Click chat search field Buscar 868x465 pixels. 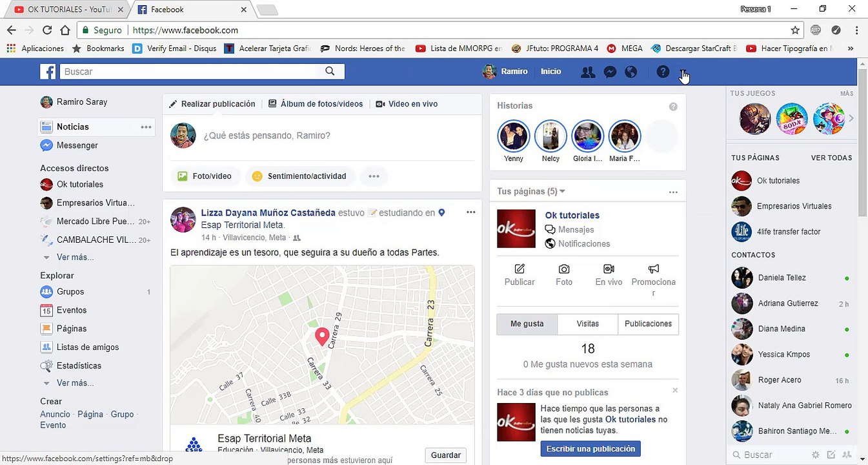(x=769, y=455)
